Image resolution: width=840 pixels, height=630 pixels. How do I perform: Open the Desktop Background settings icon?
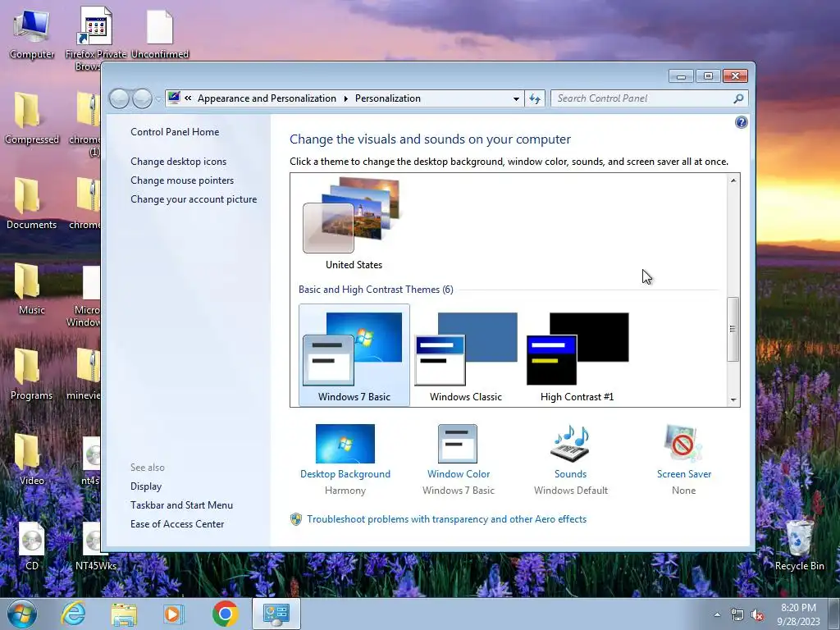345,444
